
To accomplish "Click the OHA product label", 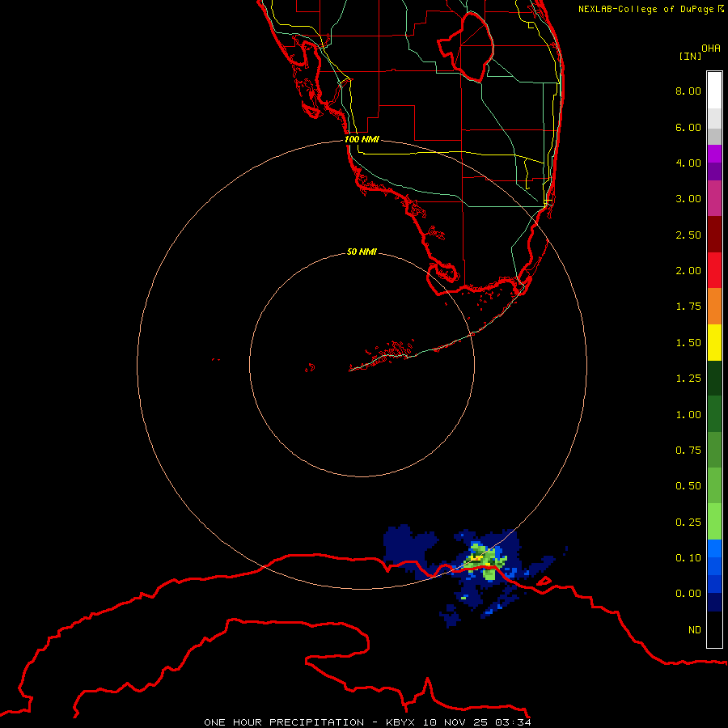I will click(x=711, y=49).
